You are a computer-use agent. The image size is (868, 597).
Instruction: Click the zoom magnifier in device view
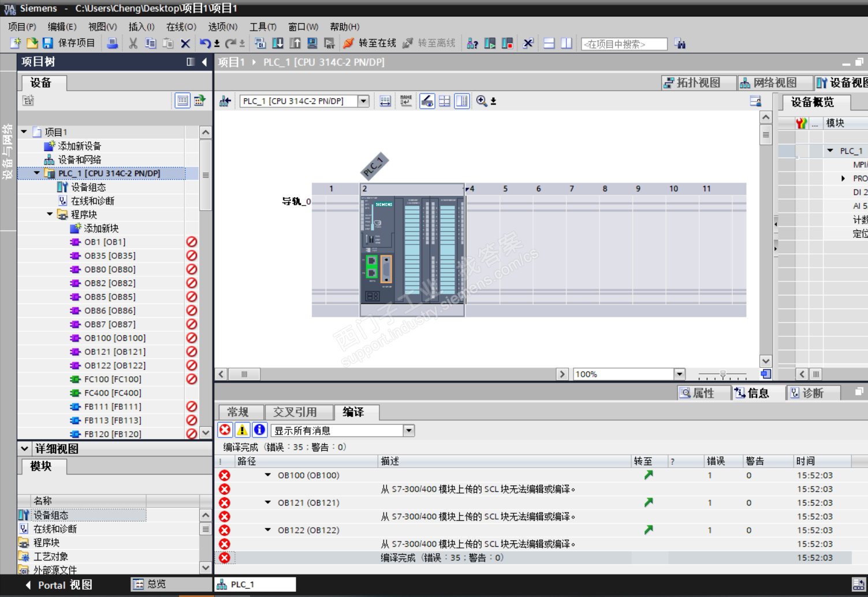pyautogui.click(x=482, y=101)
